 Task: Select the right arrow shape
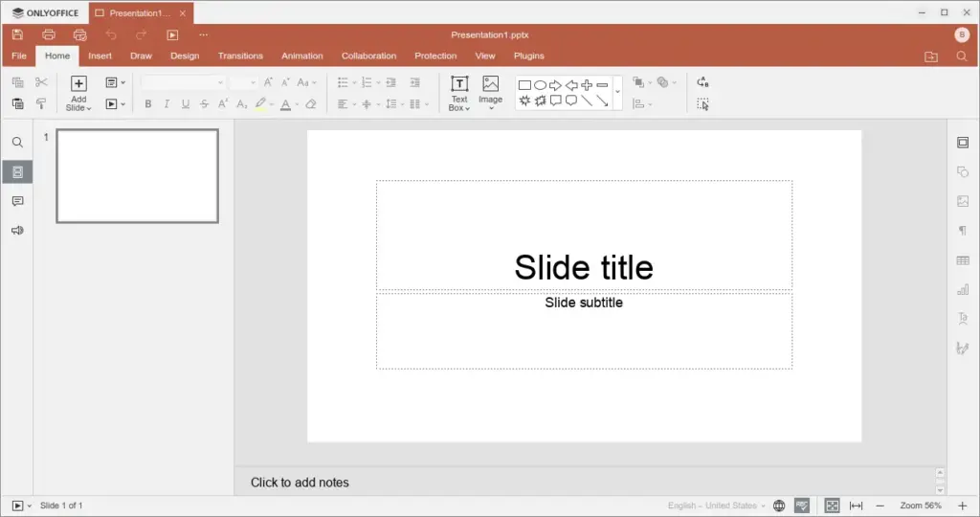tap(556, 85)
